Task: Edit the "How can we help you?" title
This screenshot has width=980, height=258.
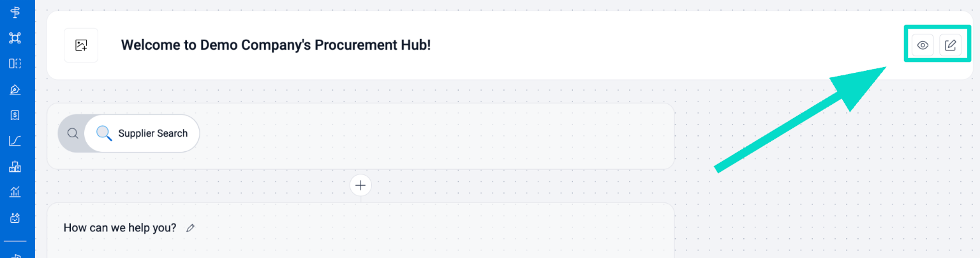Action: 190,228
